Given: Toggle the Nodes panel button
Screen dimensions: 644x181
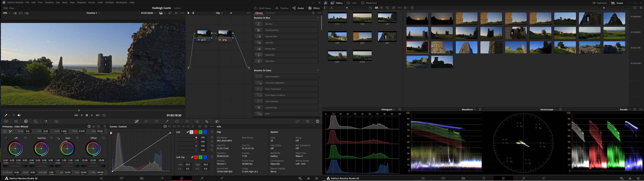Looking at the screenshot, I should pyautogui.click(x=298, y=8).
